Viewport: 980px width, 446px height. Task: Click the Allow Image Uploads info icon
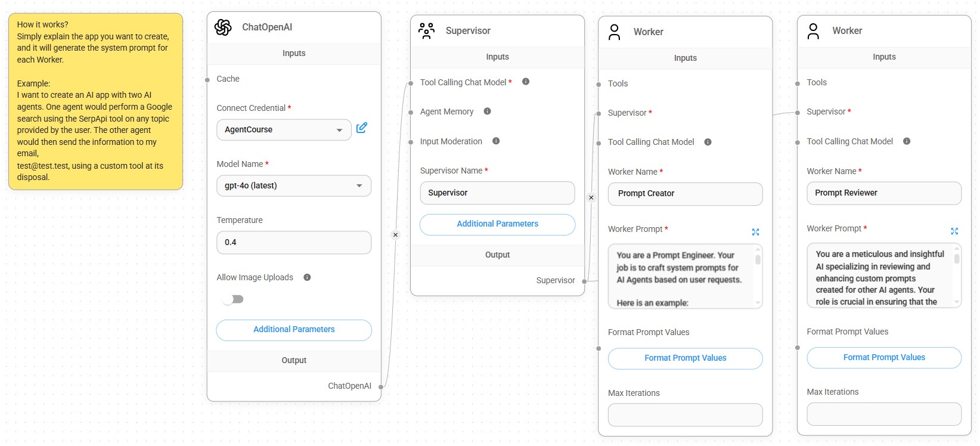coord(307,277)
